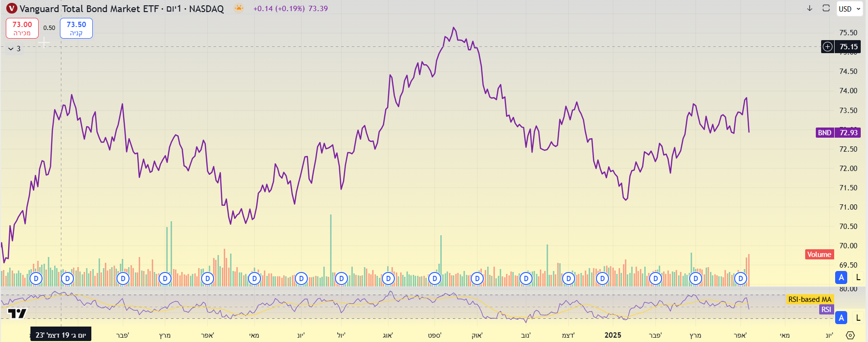Click the 70.00 price scale label
The width and height of the screenshot is (868, 342).
point(848,245)
